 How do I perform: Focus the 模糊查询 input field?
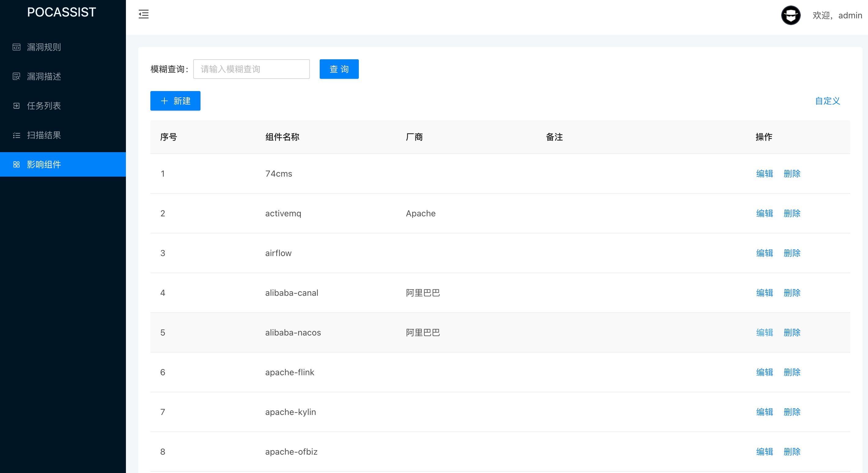click(251, 69)
